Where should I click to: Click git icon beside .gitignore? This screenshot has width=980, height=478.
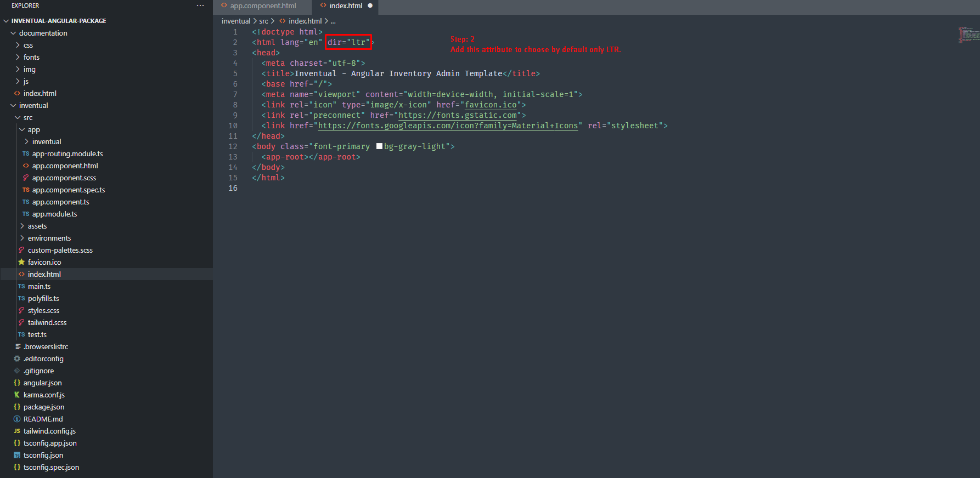pyautogui.click(x=17, y=371)
